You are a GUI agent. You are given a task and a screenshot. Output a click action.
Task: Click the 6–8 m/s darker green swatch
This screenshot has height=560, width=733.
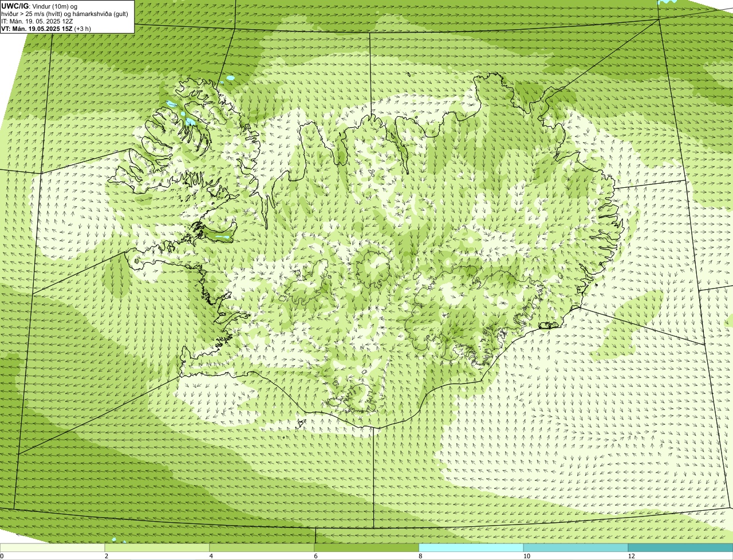point(367,547)
